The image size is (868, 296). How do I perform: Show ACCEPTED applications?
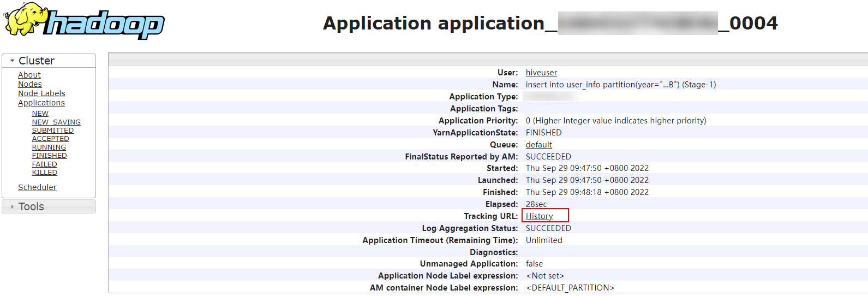51,139
